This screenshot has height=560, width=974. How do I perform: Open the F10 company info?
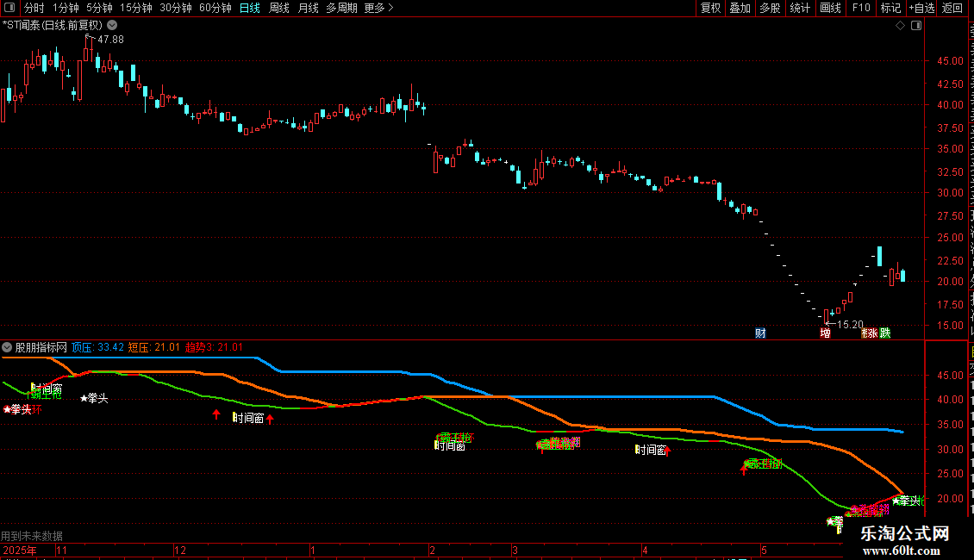coord(861,8)
